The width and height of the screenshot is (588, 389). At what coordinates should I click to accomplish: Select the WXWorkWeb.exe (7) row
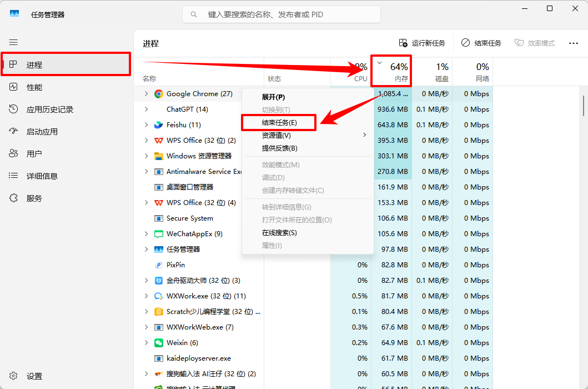pos(313,327)
